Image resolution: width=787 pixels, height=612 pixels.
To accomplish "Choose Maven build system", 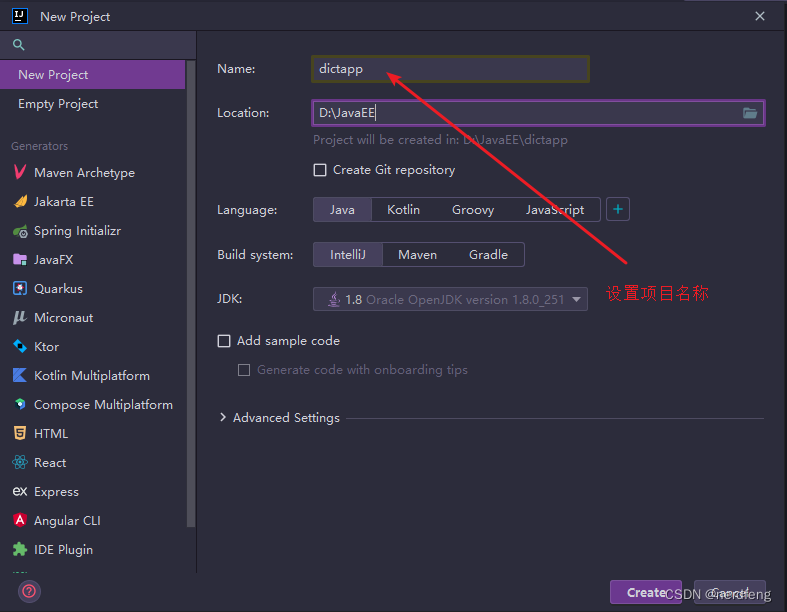I will [418, 255].
